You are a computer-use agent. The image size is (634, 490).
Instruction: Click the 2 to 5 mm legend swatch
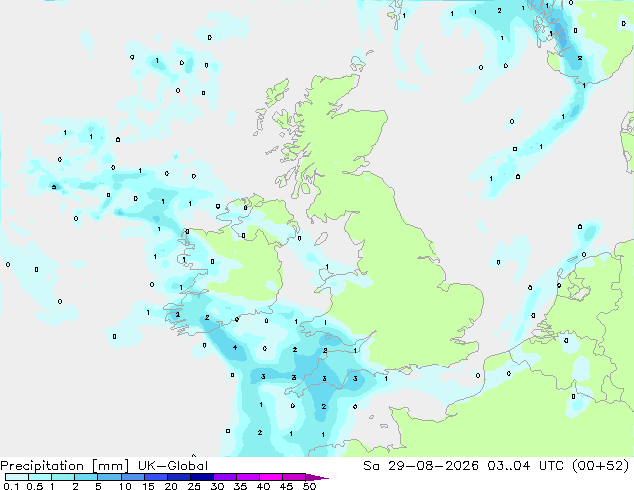[86, 477]
